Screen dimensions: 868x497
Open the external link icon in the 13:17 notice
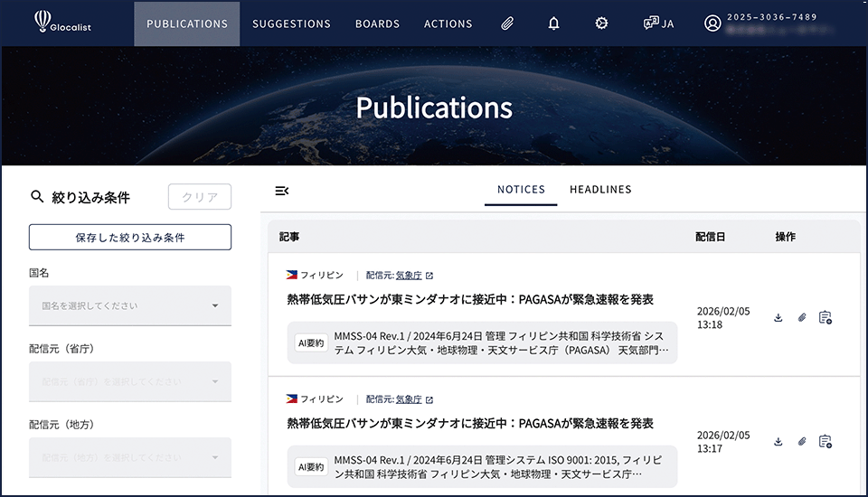[x=429, y=399]
